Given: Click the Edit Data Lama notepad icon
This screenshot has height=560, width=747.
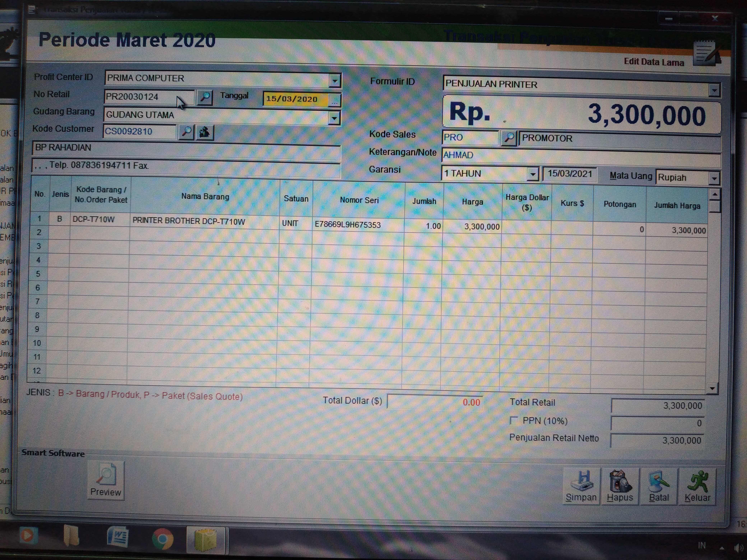Looking at the screenshot, I should point(706,54).
